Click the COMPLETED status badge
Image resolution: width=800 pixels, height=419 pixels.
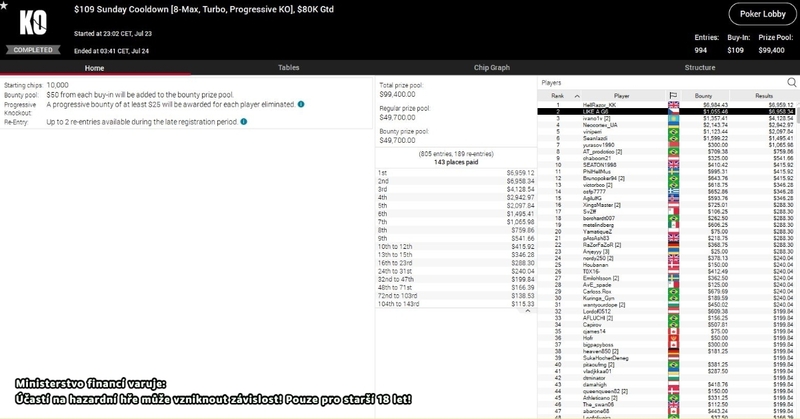[x=33, y=50]
